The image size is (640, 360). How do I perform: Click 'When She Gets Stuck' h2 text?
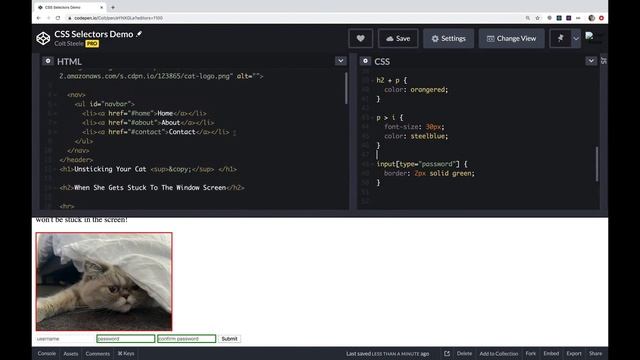[x=150, y=188]
